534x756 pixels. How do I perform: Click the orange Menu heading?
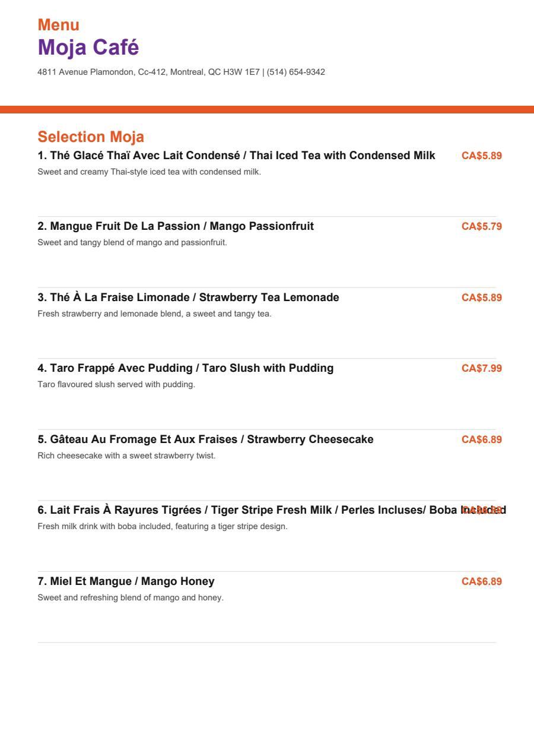[59, 25]
